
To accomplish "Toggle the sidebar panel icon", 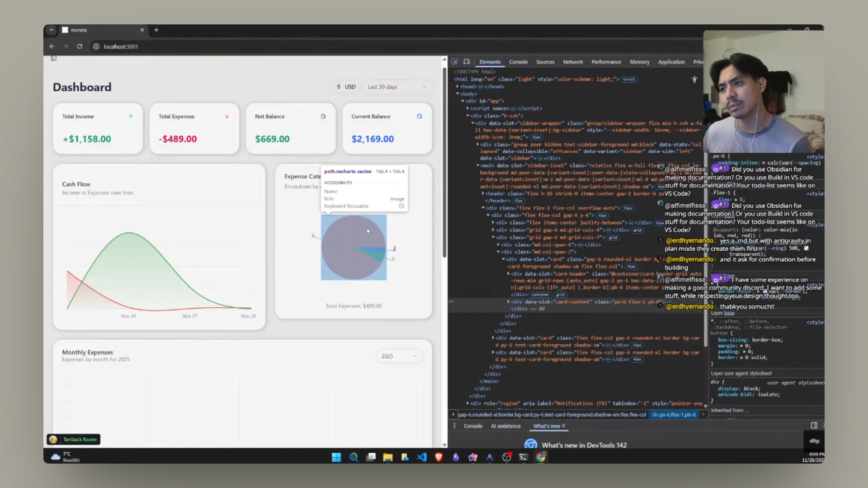I will [53, 58].
